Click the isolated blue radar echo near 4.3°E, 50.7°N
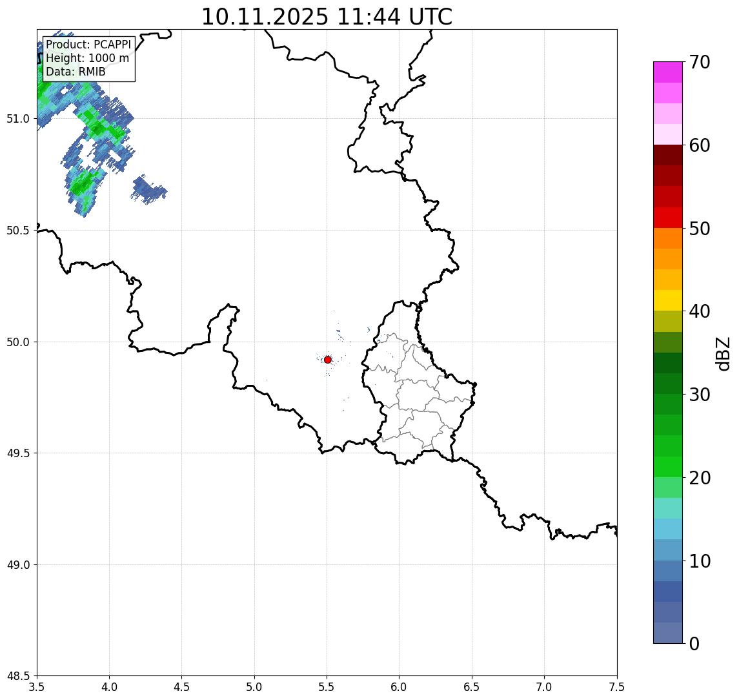 pyautogui.click(x=149, y=190)
